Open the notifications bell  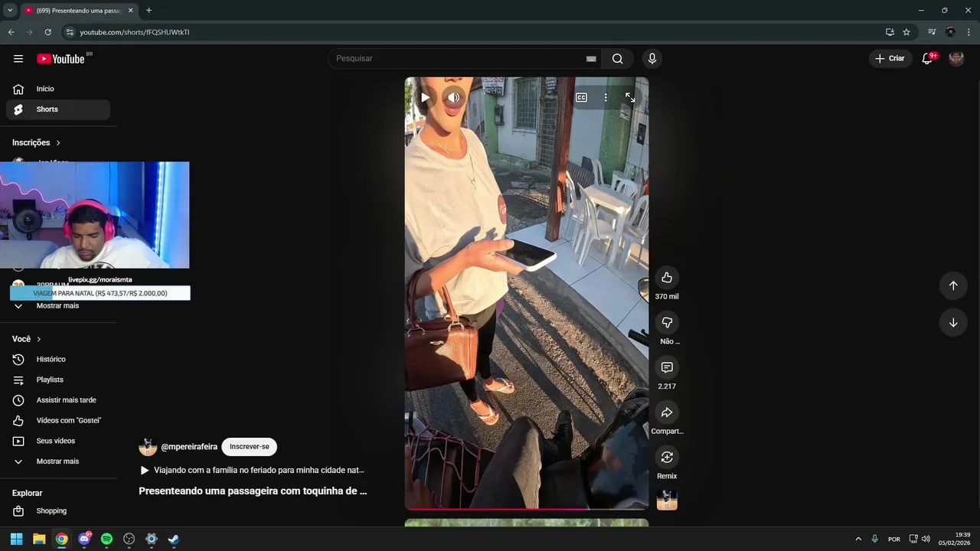(x=927, y=59)
